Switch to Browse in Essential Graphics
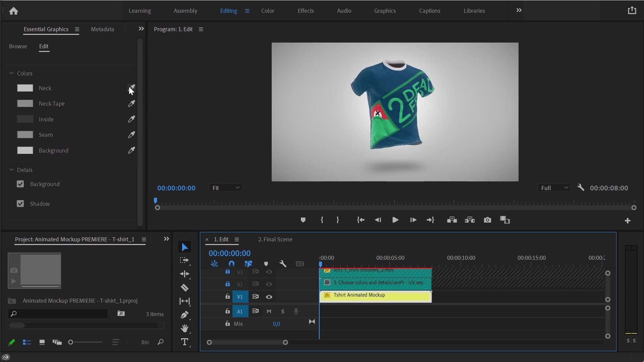The height and width of the screenshot is (362, 644). pyautogui.click(x=18, y=46)
